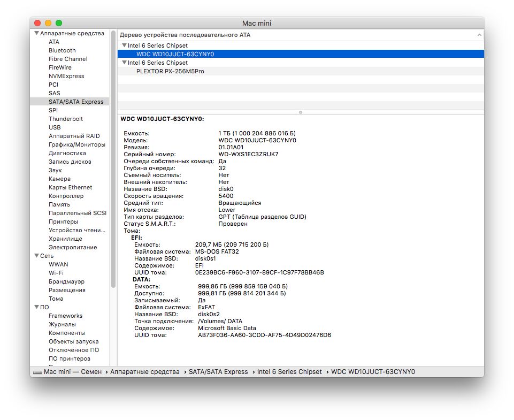
Task: Open Графика/Мониторы section
Action: 77,144
